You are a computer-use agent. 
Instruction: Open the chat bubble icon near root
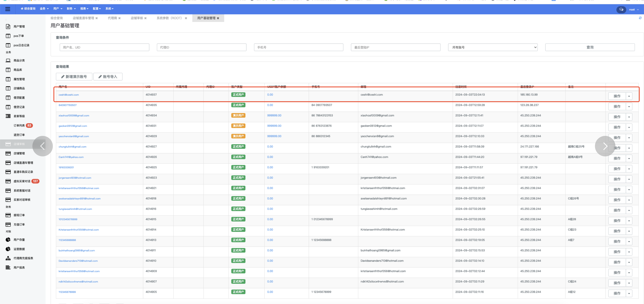coord(621,9)
